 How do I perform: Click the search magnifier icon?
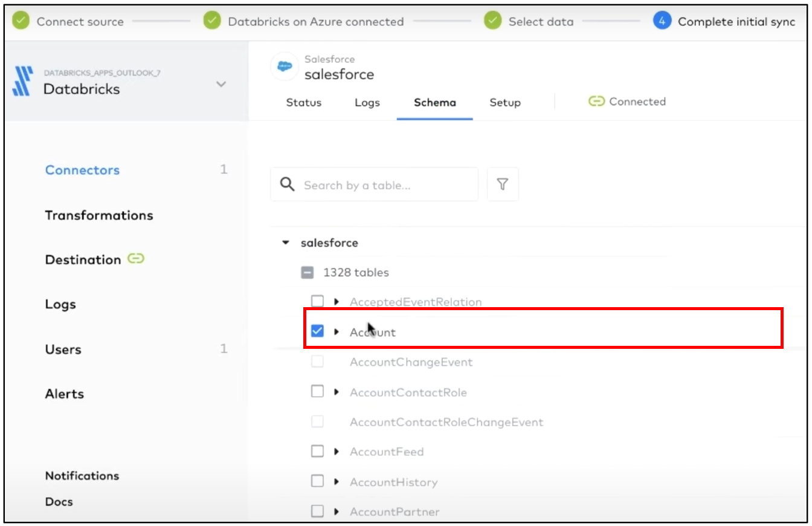point(288,184)
